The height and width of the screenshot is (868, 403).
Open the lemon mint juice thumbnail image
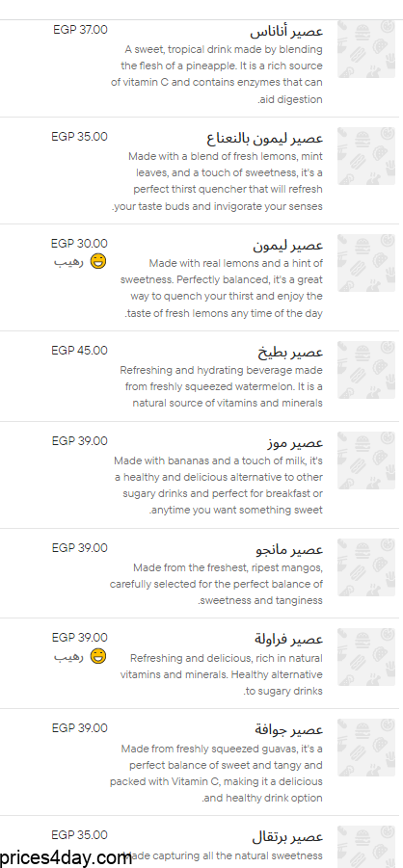click(365, 156)
